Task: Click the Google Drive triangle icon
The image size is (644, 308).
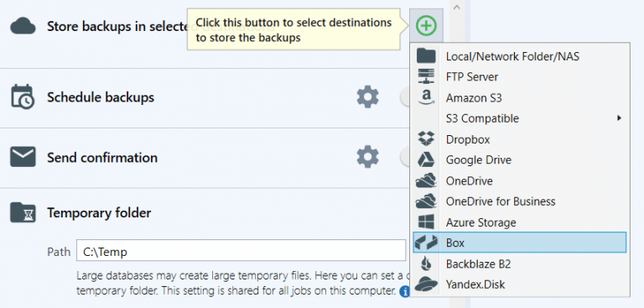Action: point(426,159)
